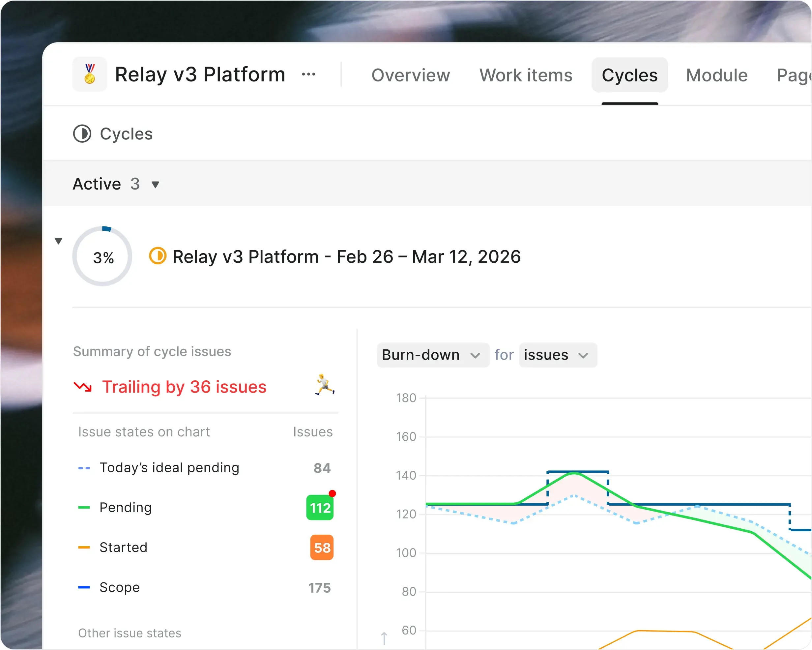Collapse the Active cycles group

pyautogui.click(x=155, y=185)
